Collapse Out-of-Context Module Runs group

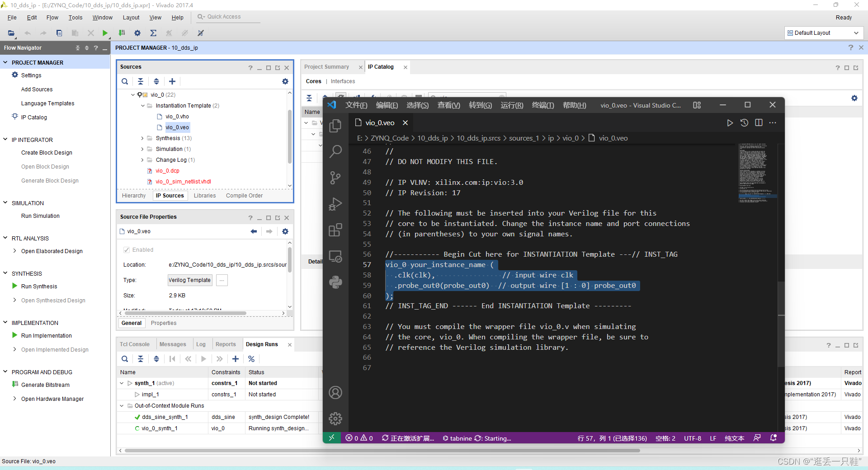pos(122,406)
